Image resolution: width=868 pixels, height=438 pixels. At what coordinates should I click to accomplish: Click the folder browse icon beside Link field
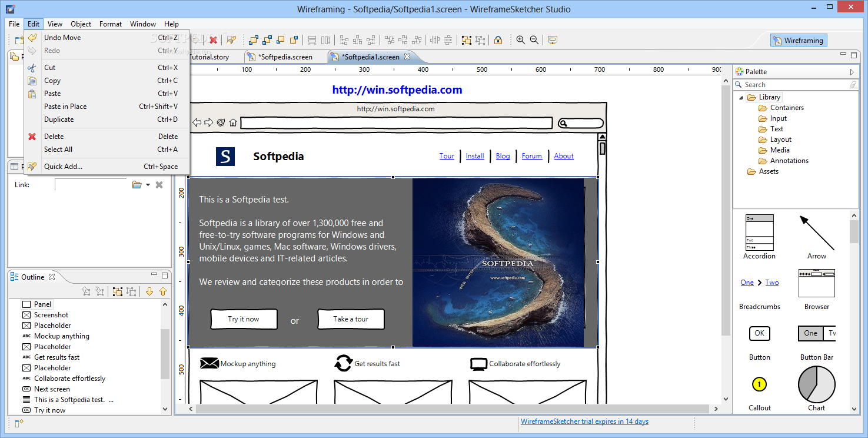coord(137,185)
